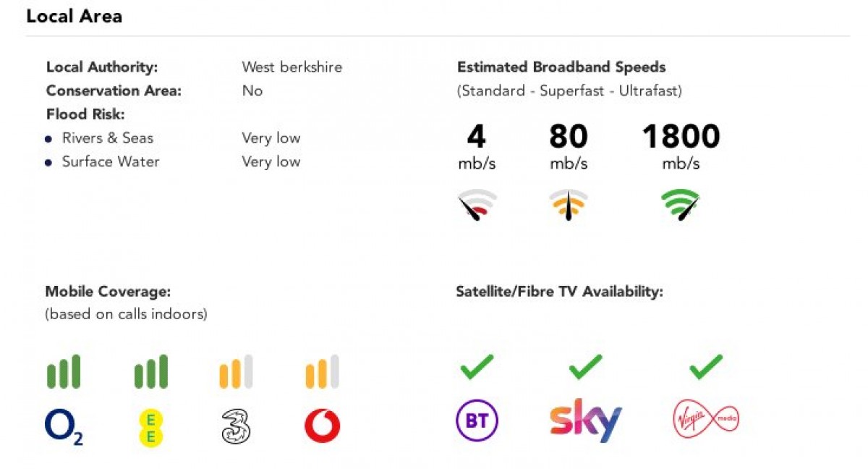Viewport: 868px width, 469px height.
Task: Click the 1800 mb/s ultrafast speed value
Action: [x=681, y=137]
